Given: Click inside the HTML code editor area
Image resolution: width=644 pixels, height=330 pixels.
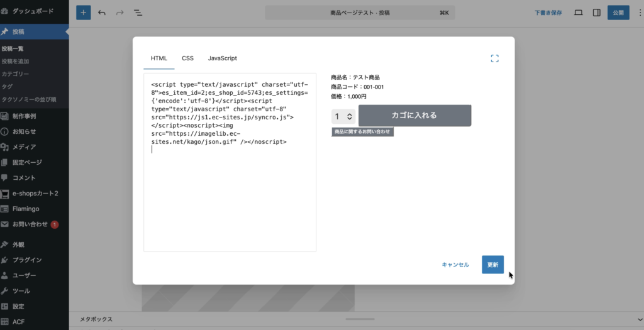Looking at the screenshot, I should 230,163.
